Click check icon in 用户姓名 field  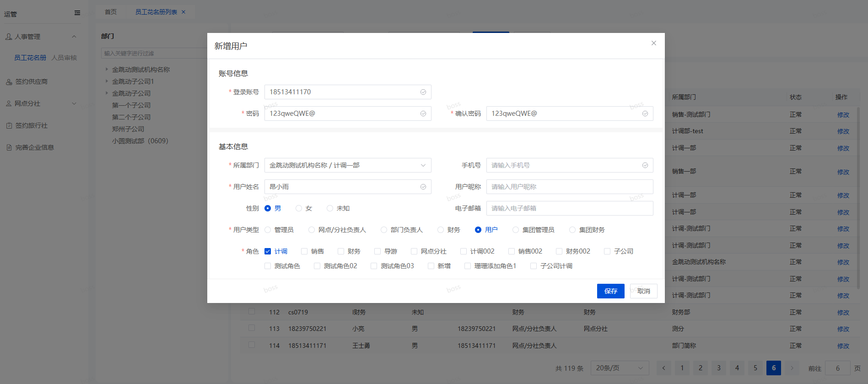tap(423, 187)
